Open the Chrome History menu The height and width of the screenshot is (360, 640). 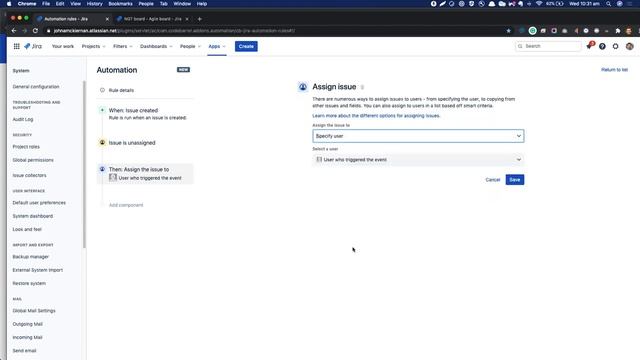pyautogui.click(x=94, y=4)
